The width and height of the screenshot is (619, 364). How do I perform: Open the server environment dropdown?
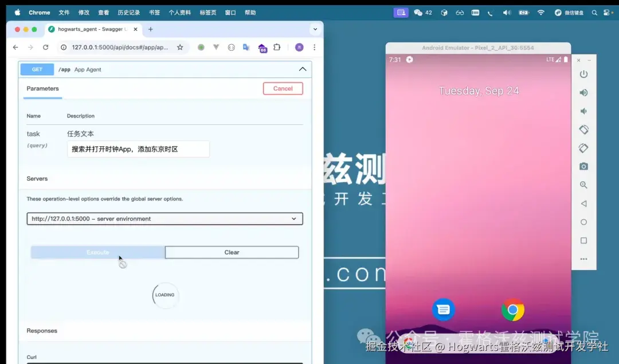[164, 218]
